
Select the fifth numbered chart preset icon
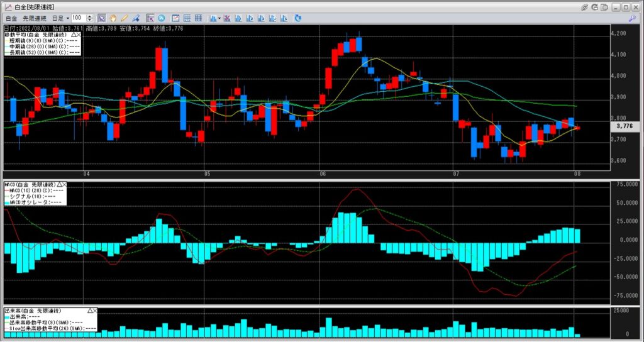pos(284,18)
